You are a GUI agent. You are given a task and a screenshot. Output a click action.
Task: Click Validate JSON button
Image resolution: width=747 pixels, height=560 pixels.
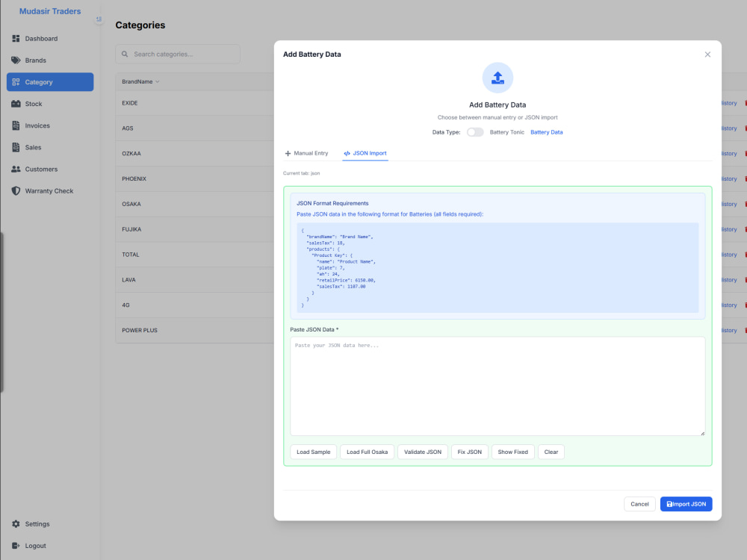pyautogui.click(x=423, y=452)
